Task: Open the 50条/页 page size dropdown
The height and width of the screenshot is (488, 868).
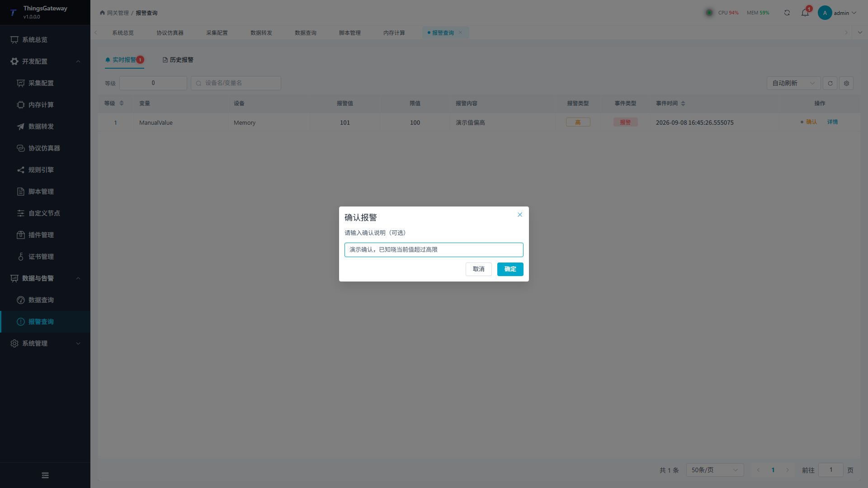Action: click(715, 470)
